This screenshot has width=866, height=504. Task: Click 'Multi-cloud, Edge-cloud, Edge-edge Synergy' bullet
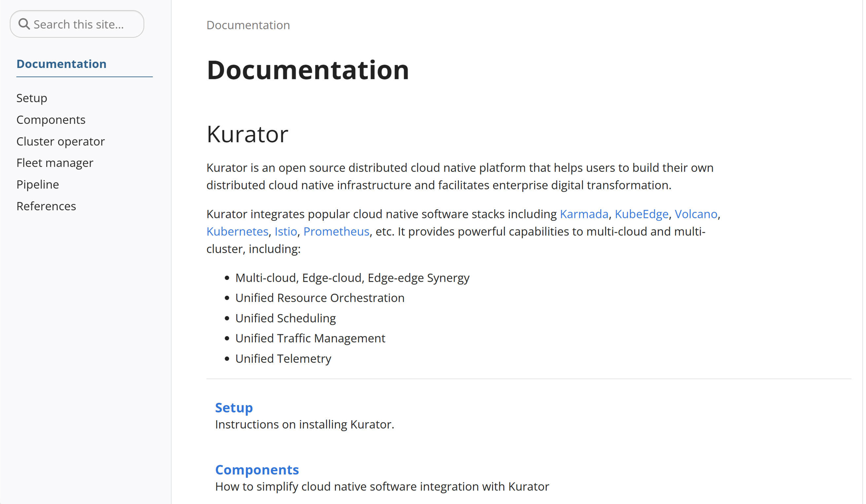tap(352, 278)
